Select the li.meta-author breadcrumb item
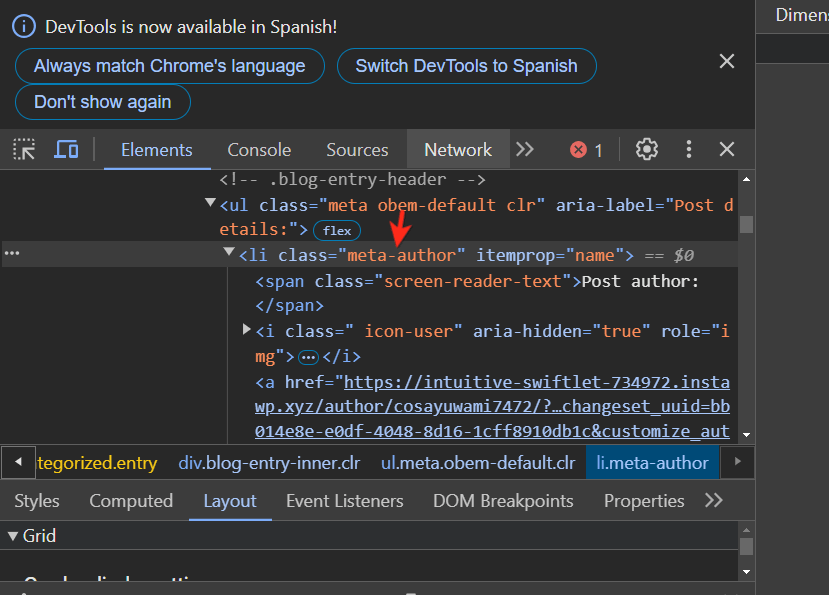Image resolution: width=829 pixels, height=595 pixels. (x=652, y=462)
